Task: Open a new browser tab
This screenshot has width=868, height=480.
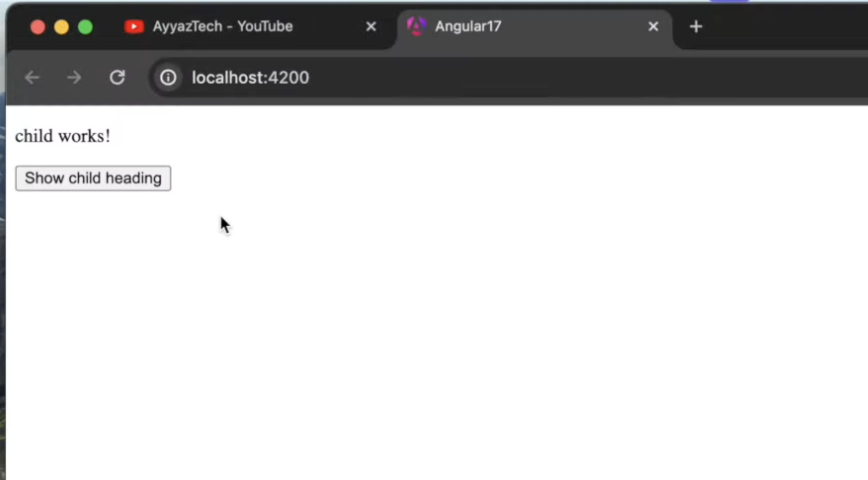Action: click(x=696, y=27)
